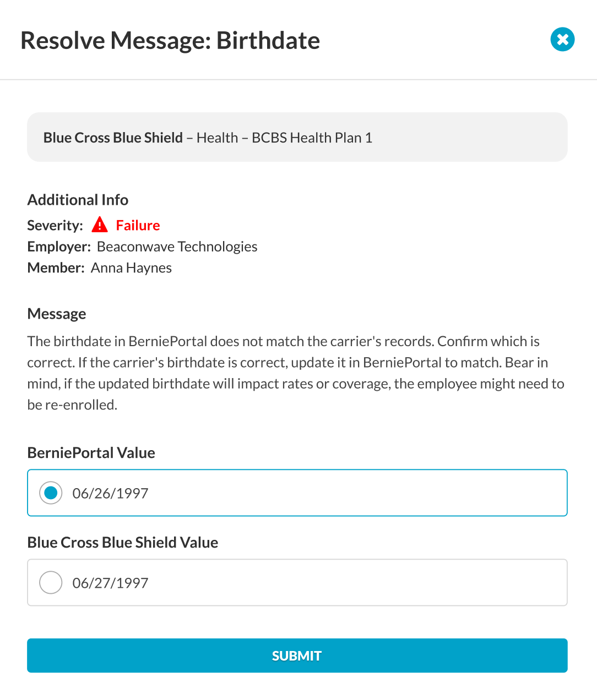Click the 06/26/1997 date text

[111, 493]
